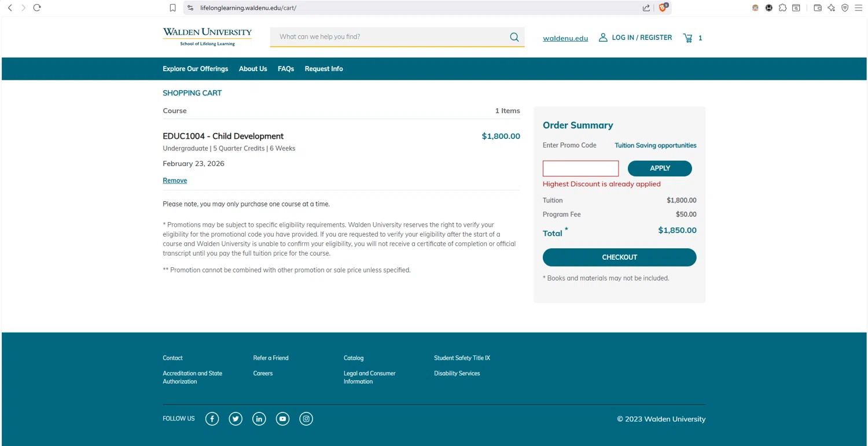
Task: Open the Disability Services footer link
Action: (x=457, y=373)
